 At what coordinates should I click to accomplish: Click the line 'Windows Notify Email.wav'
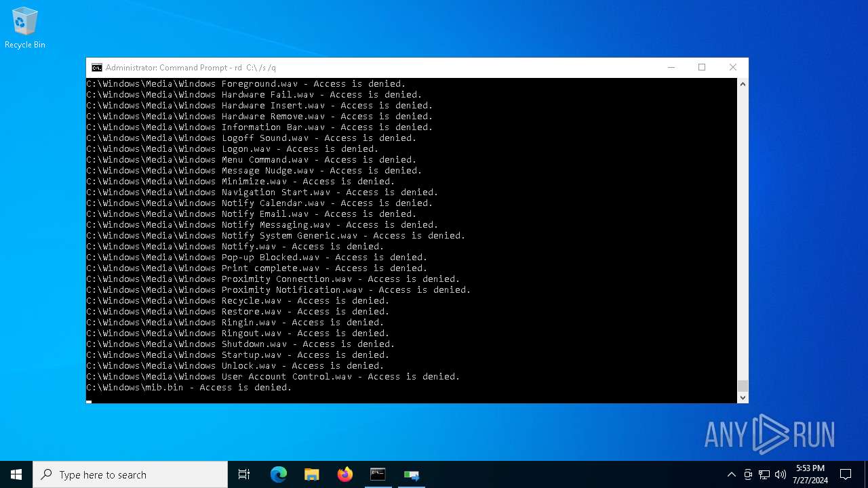252,214
